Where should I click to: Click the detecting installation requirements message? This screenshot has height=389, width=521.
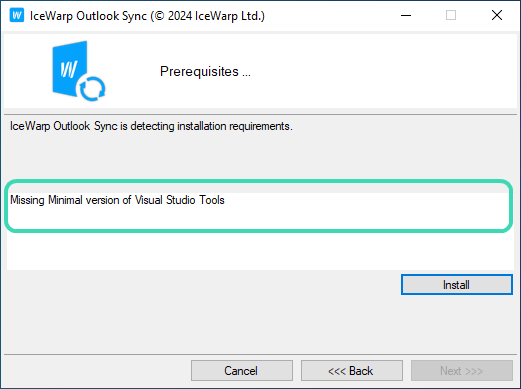point(151,126)
